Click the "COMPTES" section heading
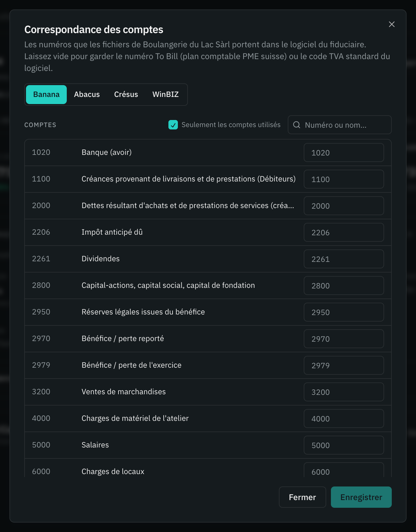416x532 pixels. coord(40,125)
